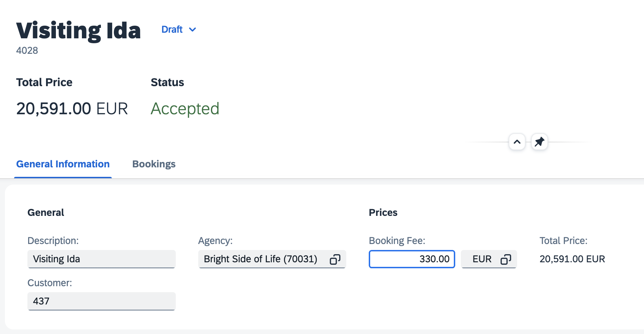This screenshot has height=334, width=644.
Task: Click the Customer field containing 437
Action: point(102,301)
